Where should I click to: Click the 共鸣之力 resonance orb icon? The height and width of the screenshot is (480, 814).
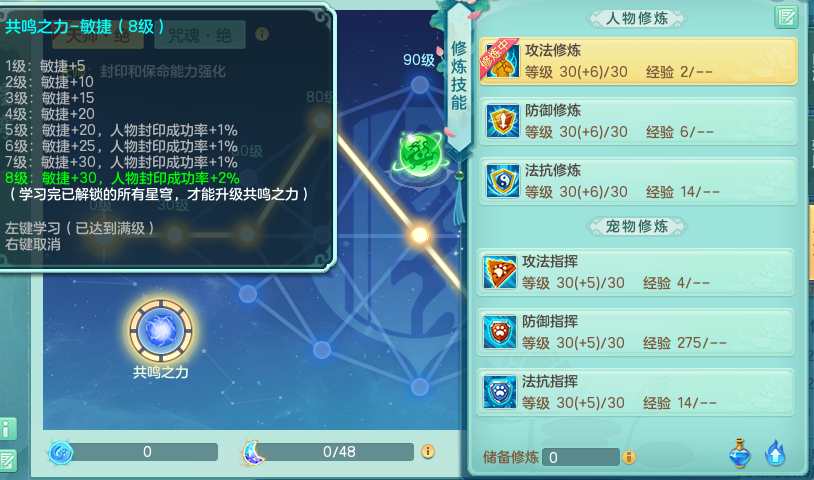coord(161,331)
